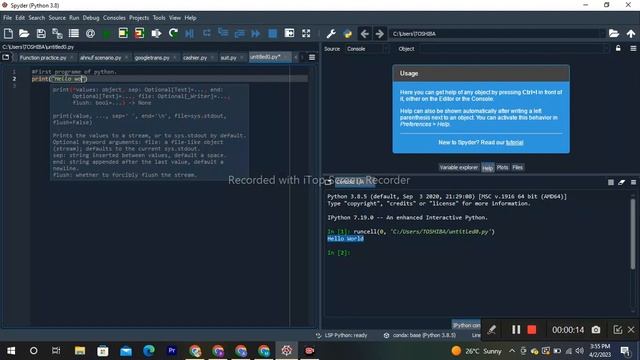640x360 pixels.
Task: Pause the screen recording
Action: coord(516,329)
